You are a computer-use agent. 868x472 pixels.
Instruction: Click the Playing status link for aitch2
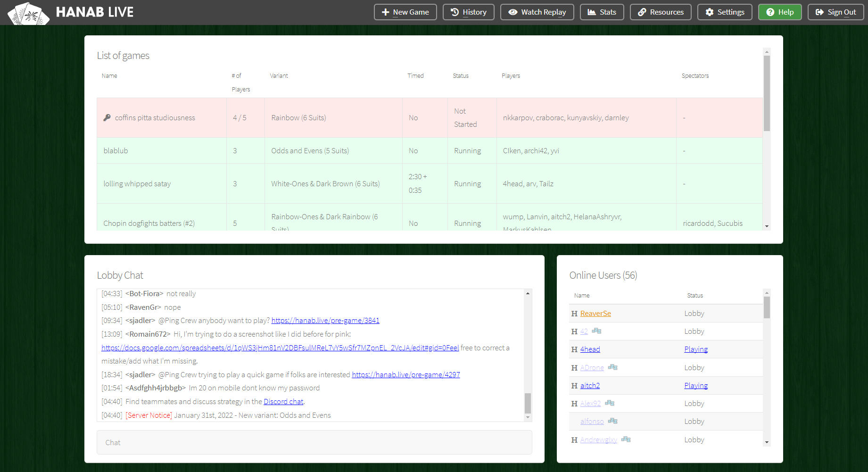pos(696,386)
